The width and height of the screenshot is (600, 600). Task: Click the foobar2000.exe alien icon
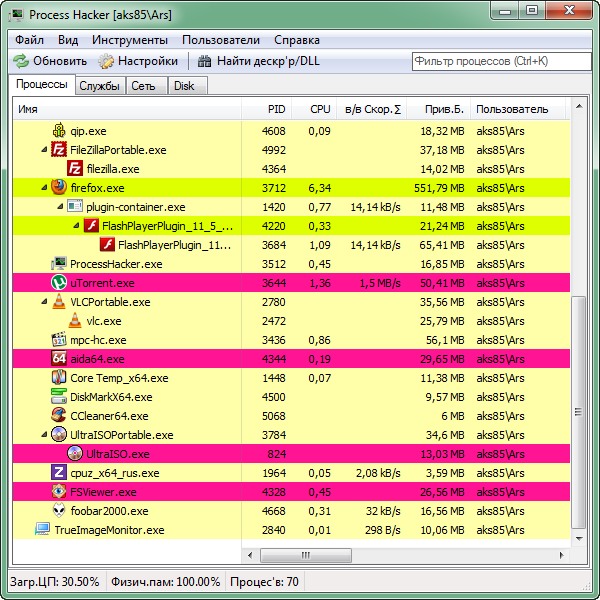[x=59, y=511]
